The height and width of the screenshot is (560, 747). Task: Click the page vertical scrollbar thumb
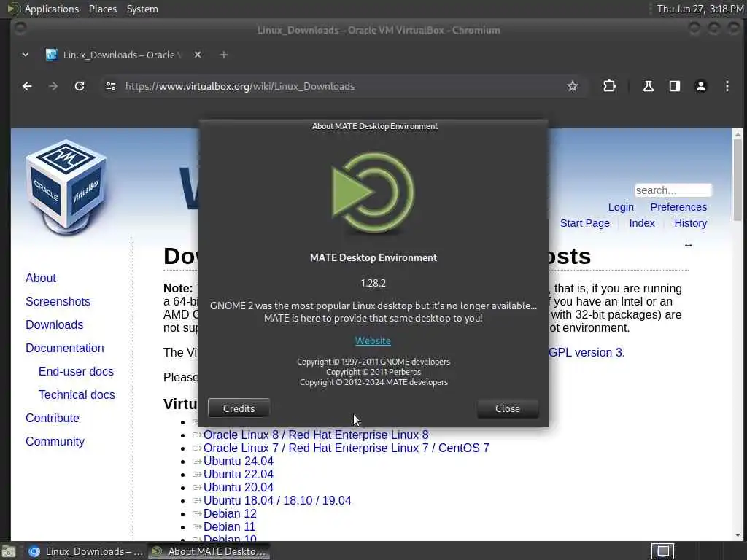tap(738, 179)
